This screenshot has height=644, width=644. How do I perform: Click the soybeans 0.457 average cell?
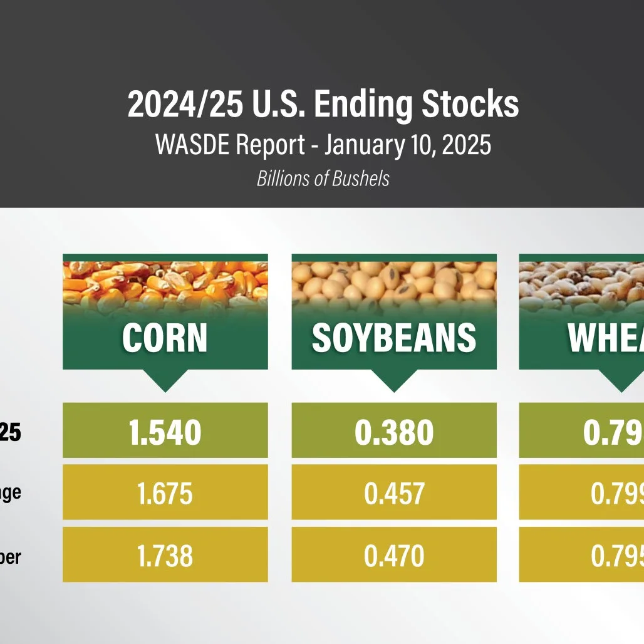(x=394, y=492)
